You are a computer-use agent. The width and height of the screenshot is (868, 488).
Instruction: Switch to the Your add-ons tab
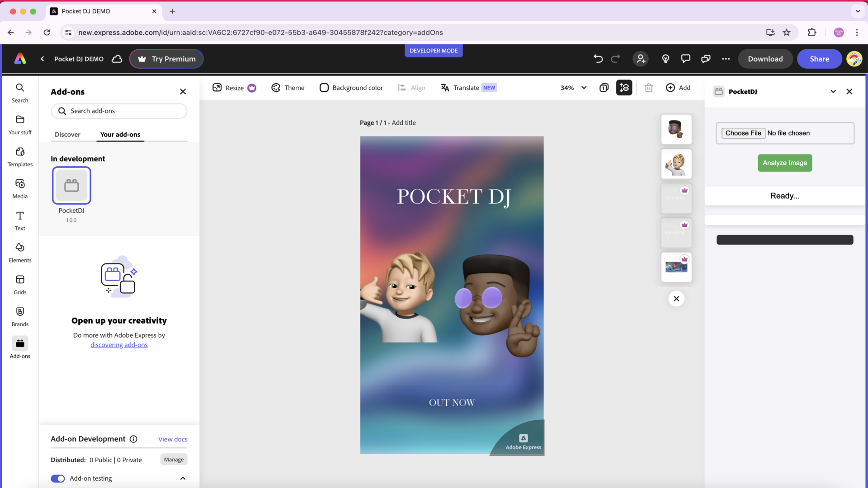point(120,134)
